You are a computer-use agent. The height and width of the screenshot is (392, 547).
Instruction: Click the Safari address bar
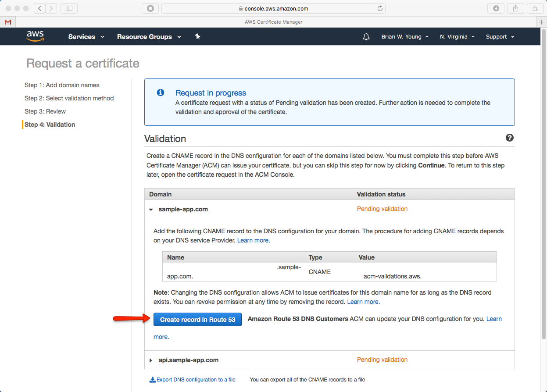(x=273, y=8)
